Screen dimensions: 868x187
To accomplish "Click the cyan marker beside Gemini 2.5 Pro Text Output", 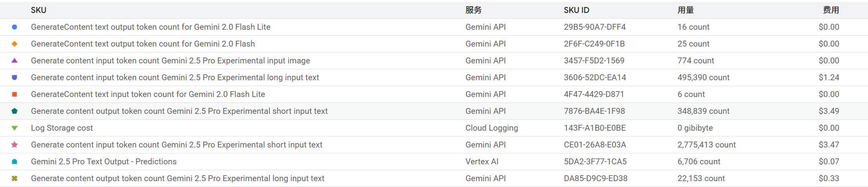I will click(x=14, y=162).
